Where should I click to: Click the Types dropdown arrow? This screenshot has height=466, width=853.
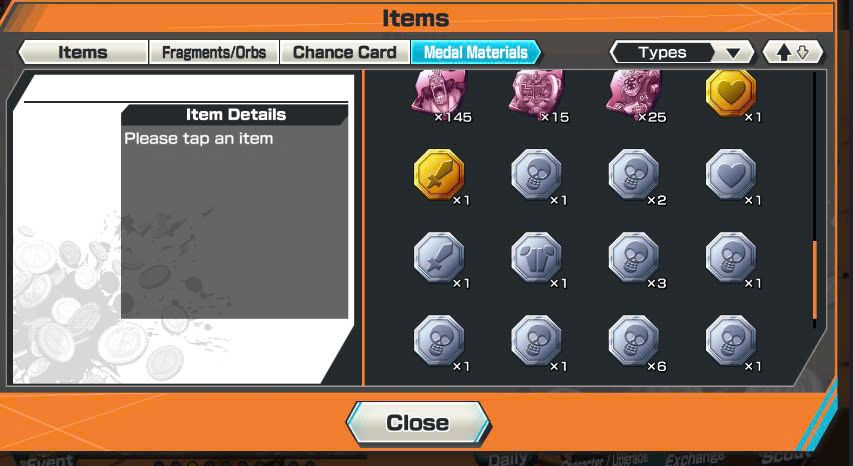point(733,53)
